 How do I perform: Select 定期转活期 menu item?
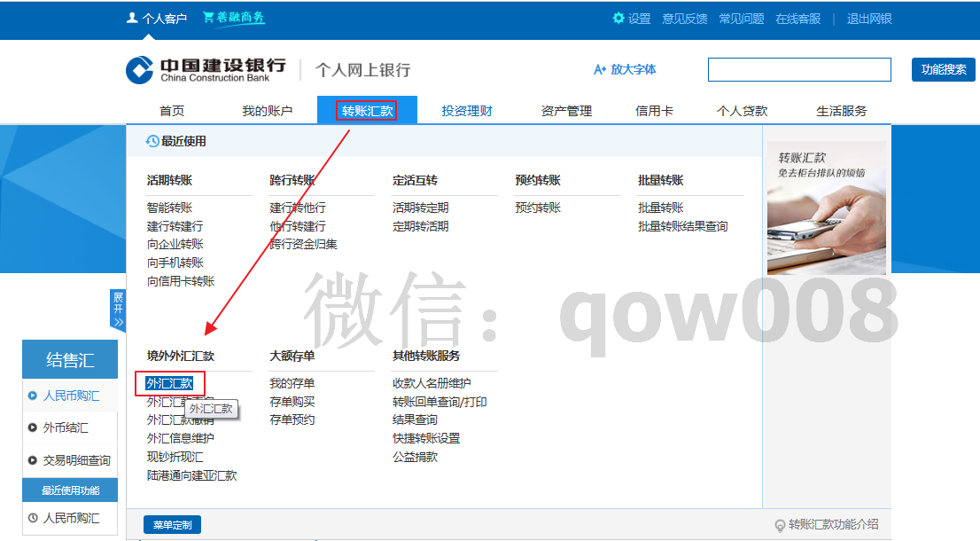click(421, 226)
